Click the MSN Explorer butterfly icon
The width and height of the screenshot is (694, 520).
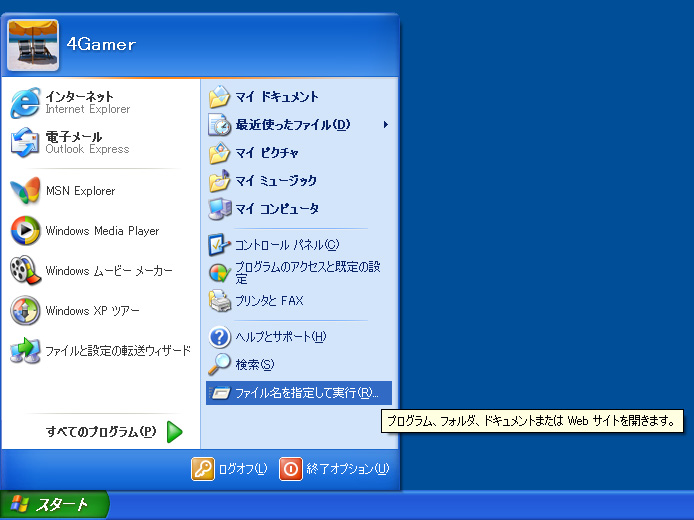[25, 191]
